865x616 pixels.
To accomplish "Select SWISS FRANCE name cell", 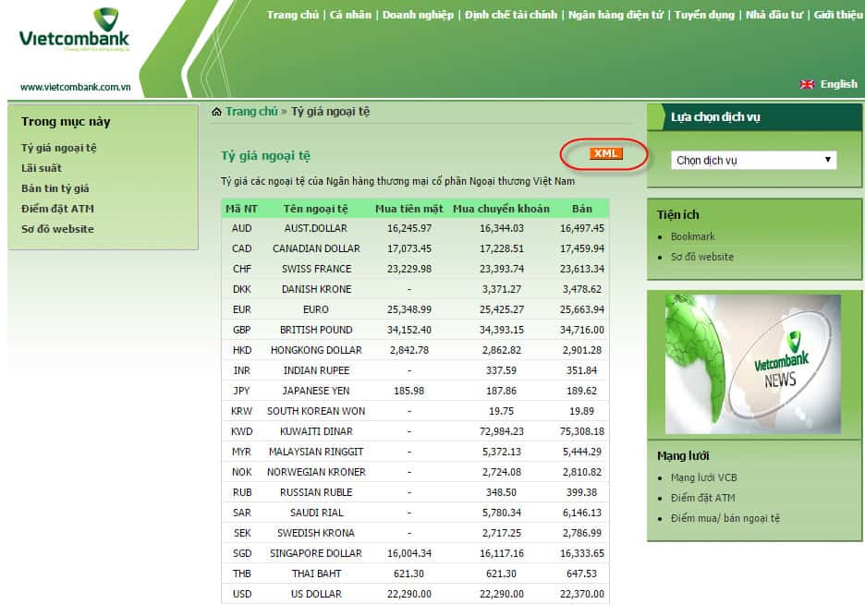I will click(317, 269).
